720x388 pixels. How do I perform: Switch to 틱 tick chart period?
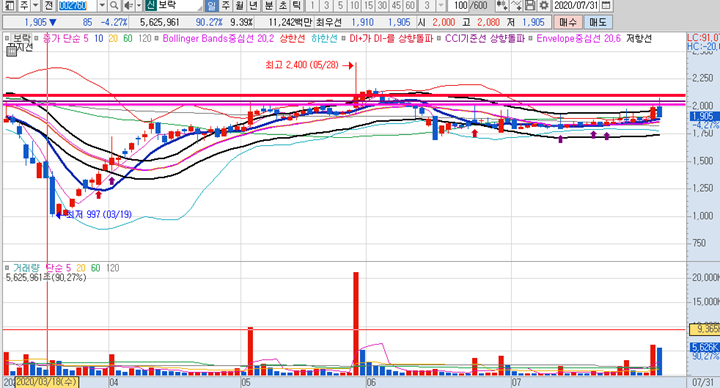tap(297, 6)
